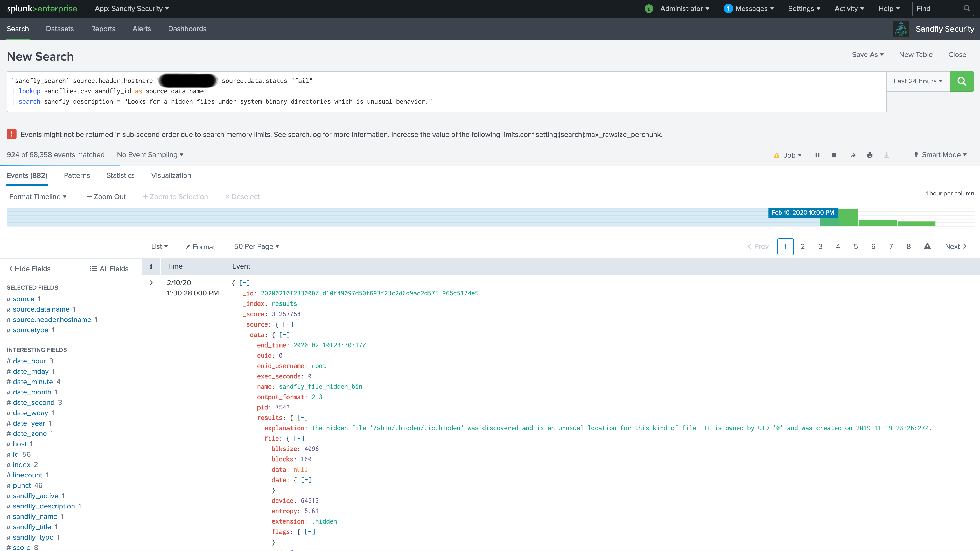Switch to the Statistics tab

click(x=120, y=175)
